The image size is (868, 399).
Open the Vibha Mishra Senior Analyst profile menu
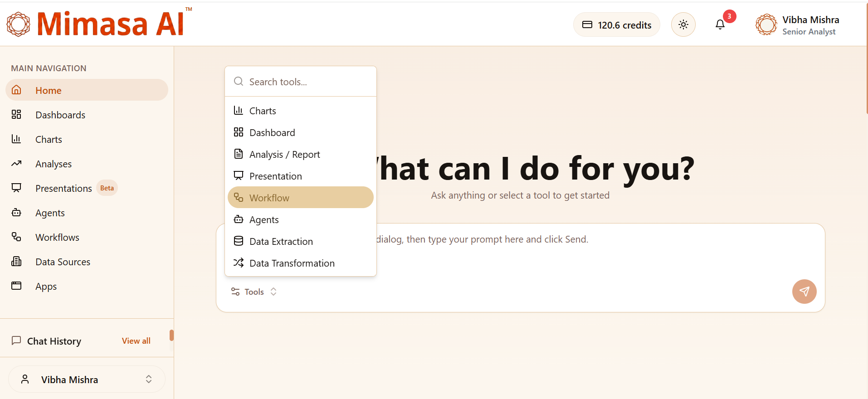798,25
